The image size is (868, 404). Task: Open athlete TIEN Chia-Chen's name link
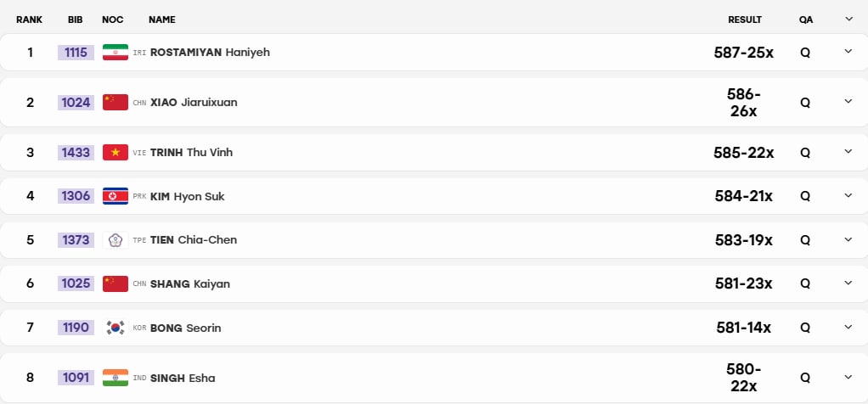click(193, 239)
